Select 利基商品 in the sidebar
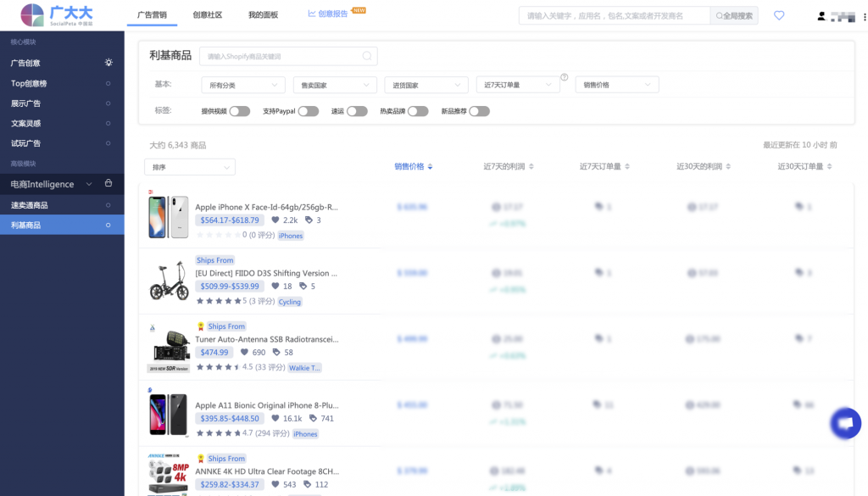 click(x=62, y=225)
